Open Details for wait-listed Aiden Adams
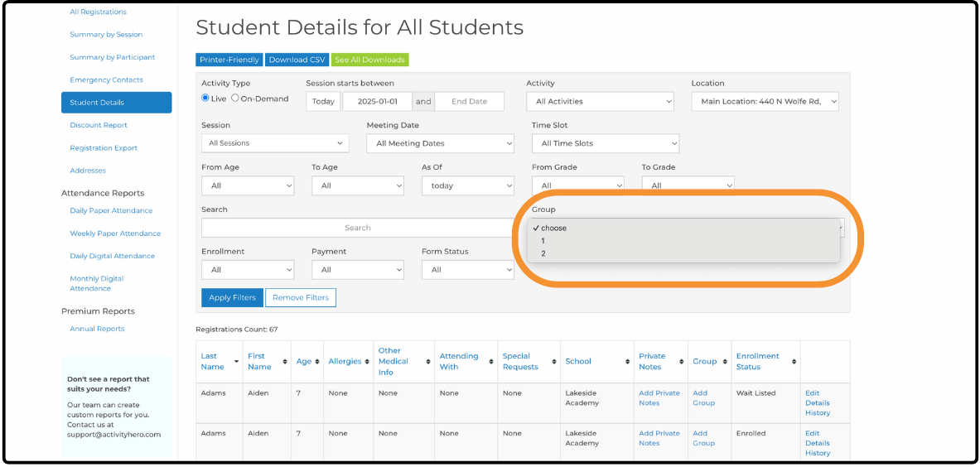 818,402
